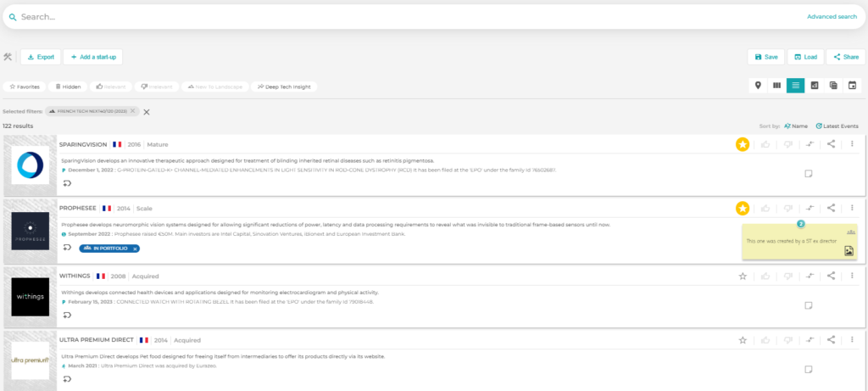868x391 pixels.
Task: Thumbs down SparingVision as irrelevant
Action: pos(787,144)
